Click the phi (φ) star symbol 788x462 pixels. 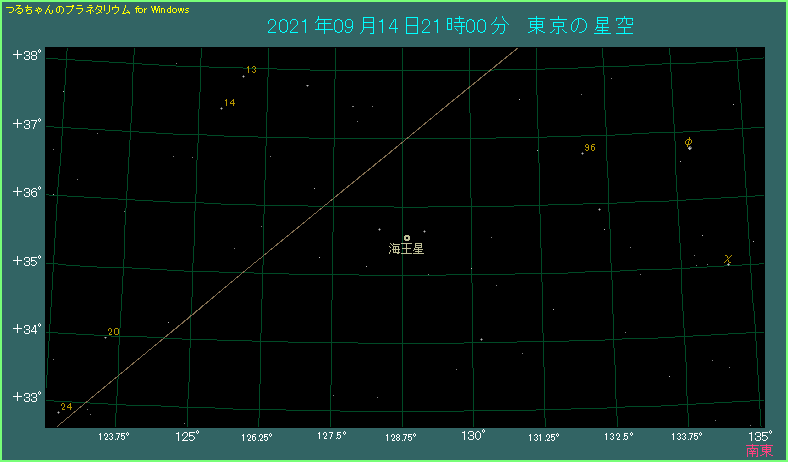tap(689, 144)
